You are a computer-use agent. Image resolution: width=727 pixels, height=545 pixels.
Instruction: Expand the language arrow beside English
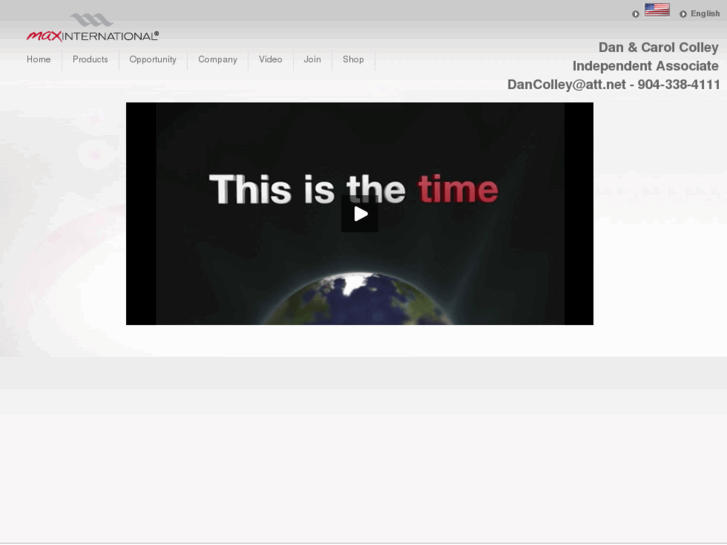click(x=683, y=14)
